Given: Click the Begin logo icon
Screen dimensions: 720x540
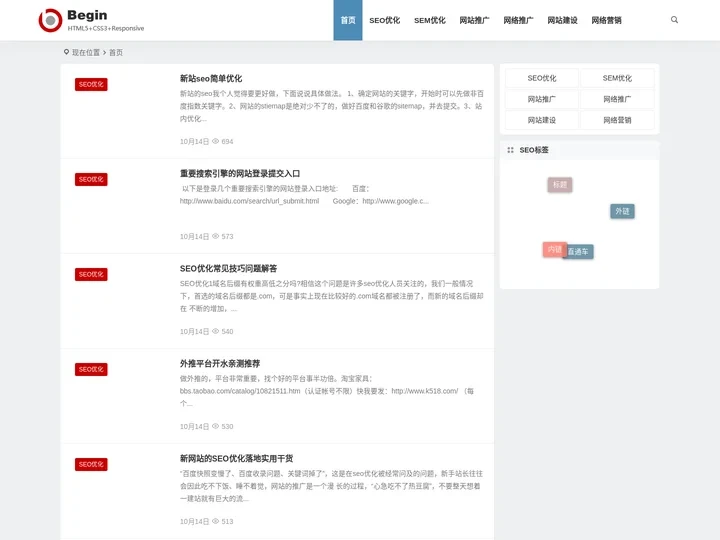Looking at the screenshot, I should [x=50, y=20].
